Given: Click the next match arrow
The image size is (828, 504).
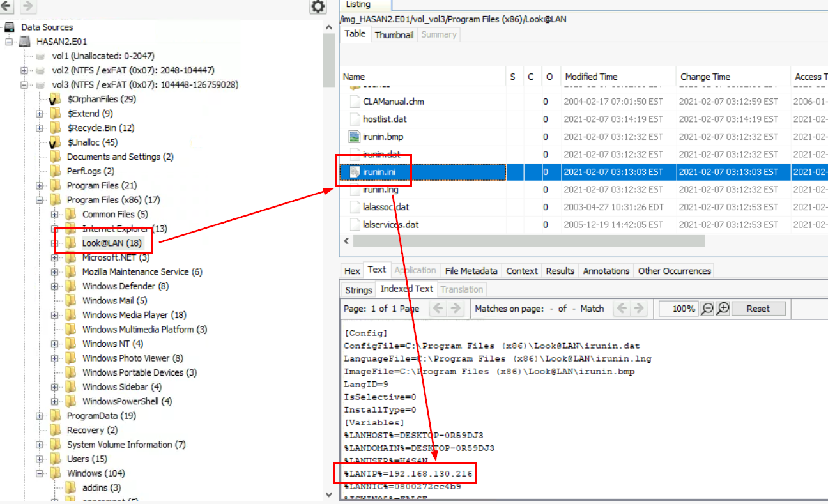Looking at the screenshot, I should (640, 309).
